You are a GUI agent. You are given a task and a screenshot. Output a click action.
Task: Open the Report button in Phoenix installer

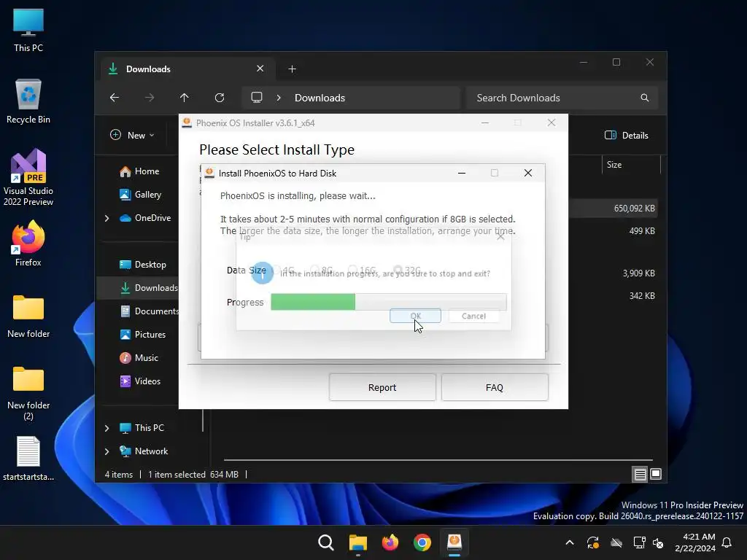point(382,387)
